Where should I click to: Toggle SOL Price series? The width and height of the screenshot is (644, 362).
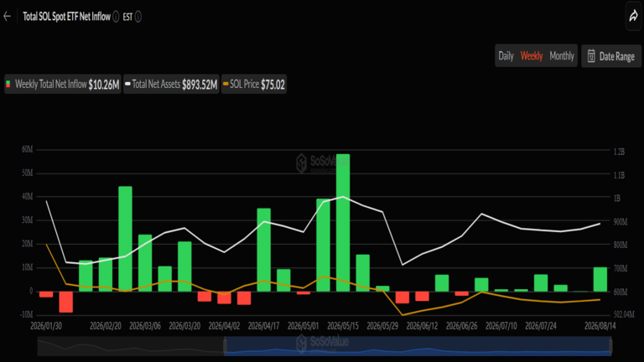pos(254,84)
